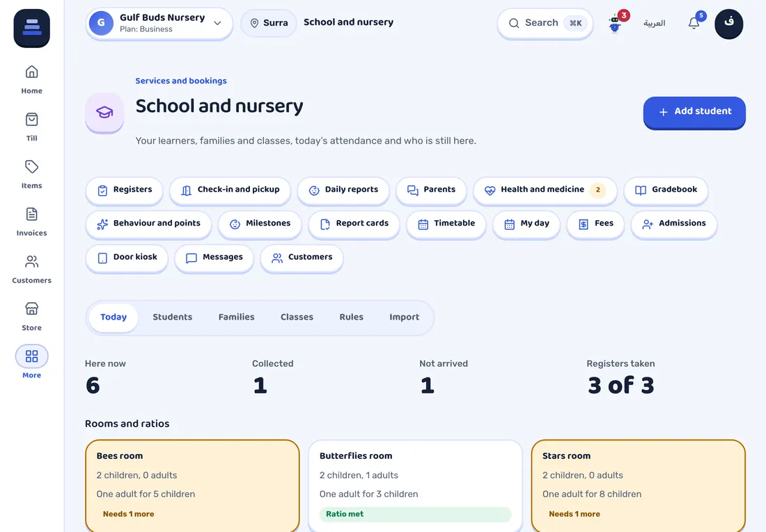Open the Gradebook chip

click(666, 190)
